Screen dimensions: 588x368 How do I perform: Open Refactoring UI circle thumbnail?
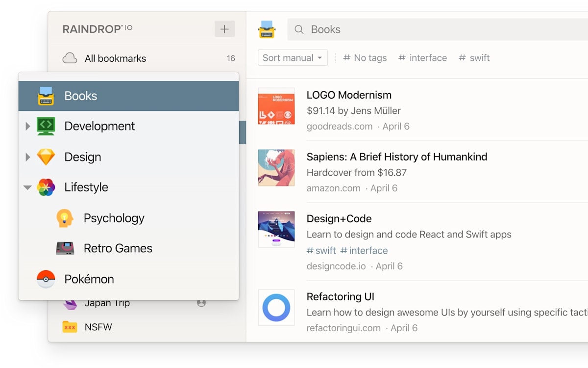[276, 308]
